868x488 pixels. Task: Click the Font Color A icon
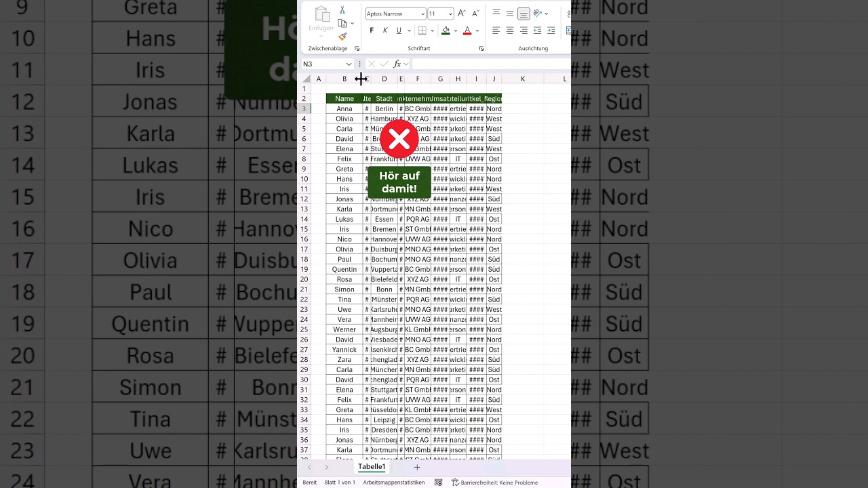pyautogui.click(x=467, y=30)
